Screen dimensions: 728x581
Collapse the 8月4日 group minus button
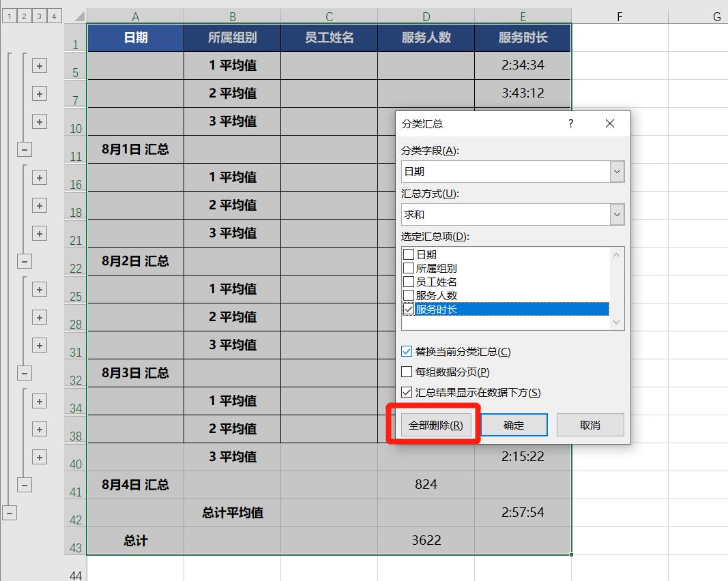coord(24,485)
